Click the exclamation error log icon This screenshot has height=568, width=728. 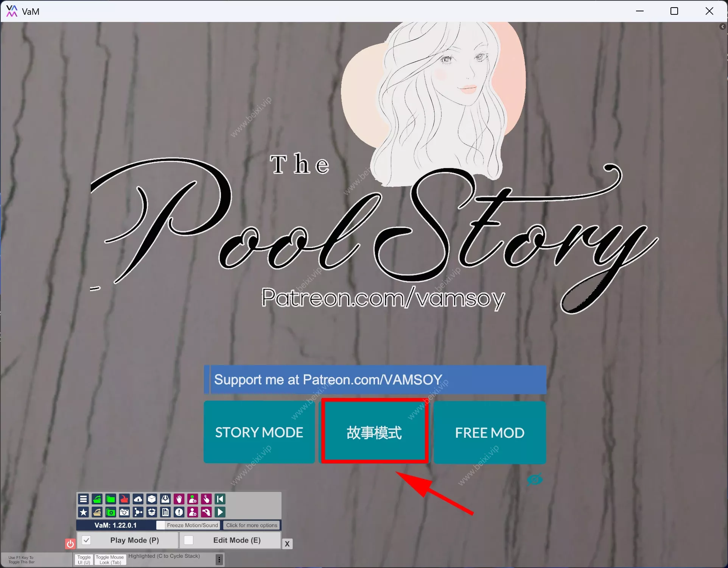(179, 512)
